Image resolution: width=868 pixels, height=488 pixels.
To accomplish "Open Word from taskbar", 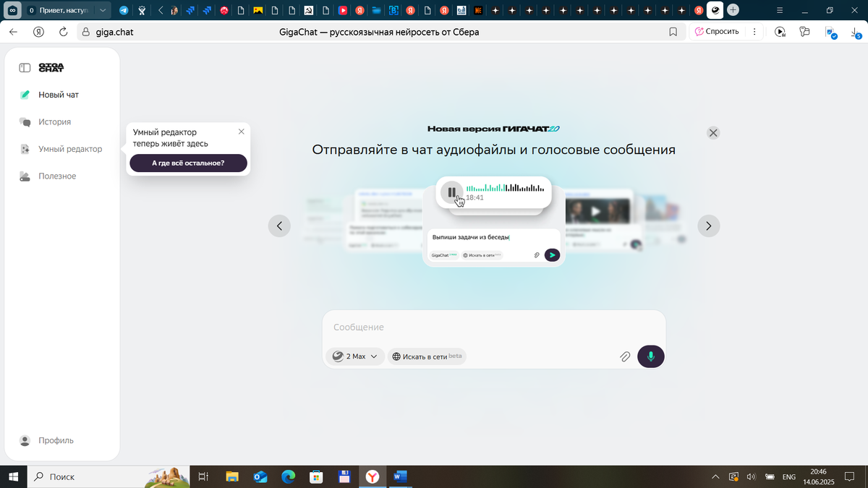I will coord(400,476).
